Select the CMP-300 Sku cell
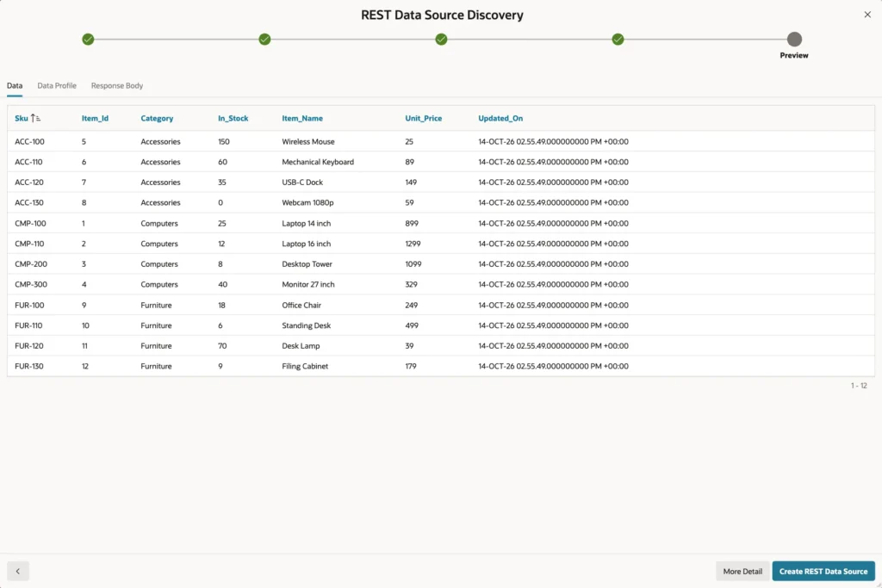This screenshot has width=882, height=588. point(31,284)
